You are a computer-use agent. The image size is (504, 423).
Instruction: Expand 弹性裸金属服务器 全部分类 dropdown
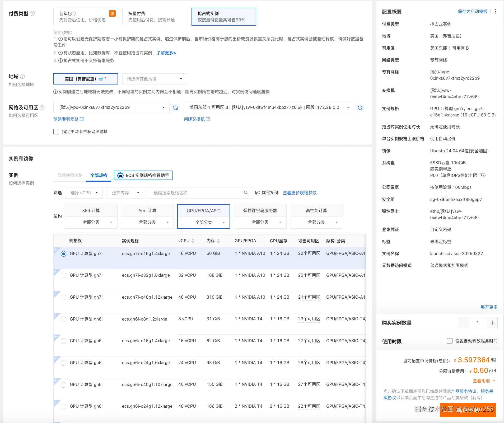coord(260,222)
